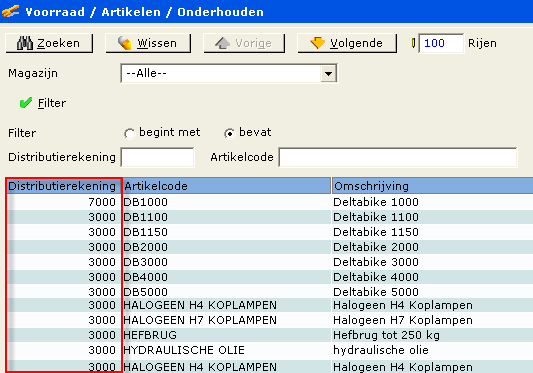The height and width of the screenshot is (373, 533).
Task: Click the binoculars icon on Zoeken
Action: click(x=24, y=43)
